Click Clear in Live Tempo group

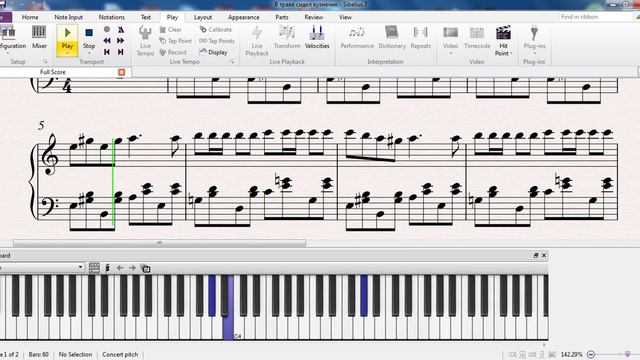coord(171,29)
